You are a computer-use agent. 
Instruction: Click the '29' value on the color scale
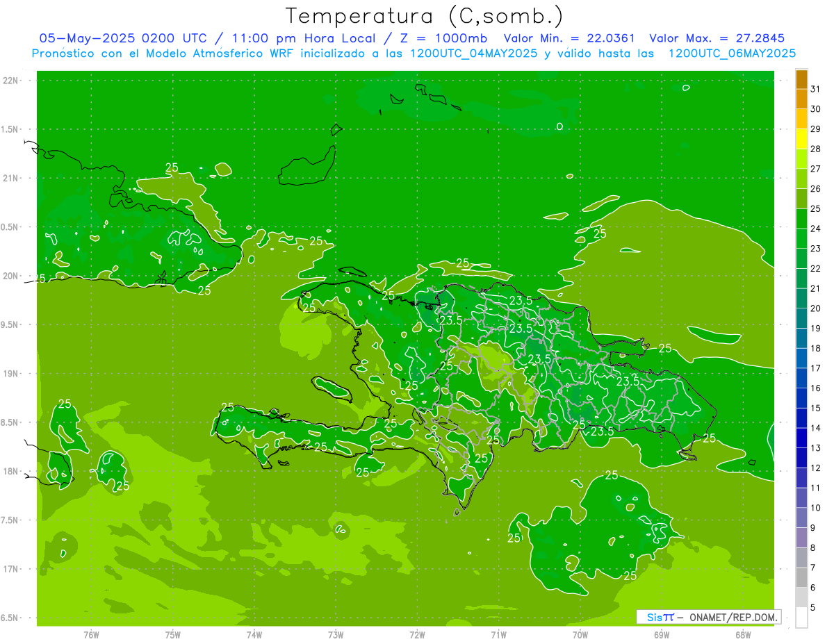(816, 129)
